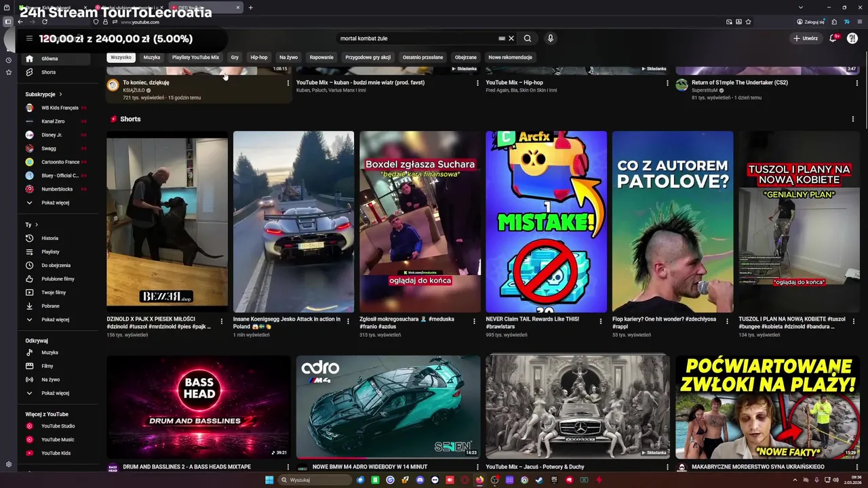Viewport: 868px width, 488px height.
Task: Select the Hip-hop filter chip
Action: [x=259, y=58]
